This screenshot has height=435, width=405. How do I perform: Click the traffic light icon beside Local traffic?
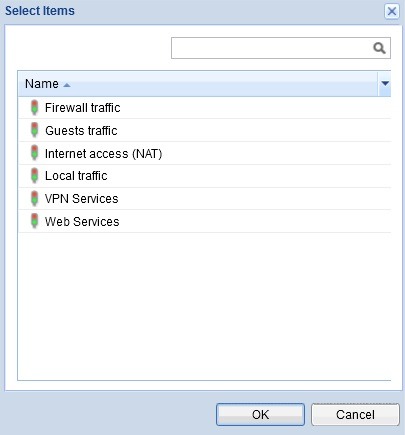[x=34, y=176]
